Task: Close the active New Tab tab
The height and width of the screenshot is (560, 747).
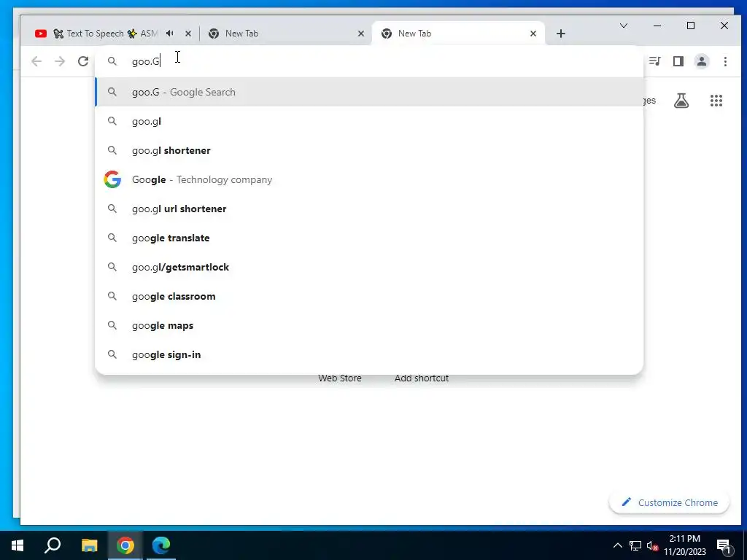Action: click(533, 34)
